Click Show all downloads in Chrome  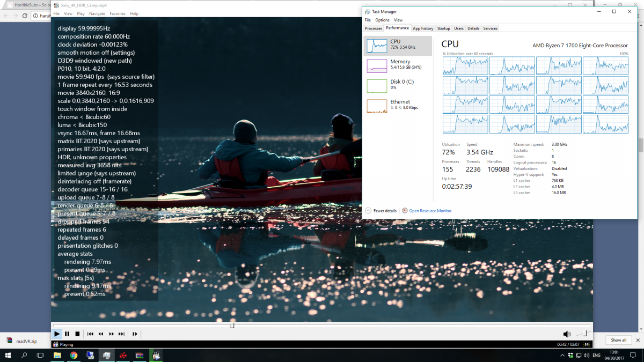coord(618,340)
